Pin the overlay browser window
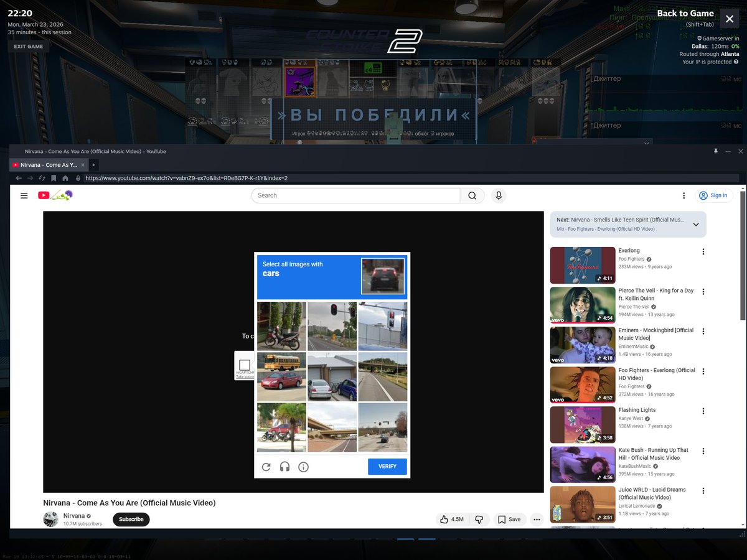 [x=716, y=151]
